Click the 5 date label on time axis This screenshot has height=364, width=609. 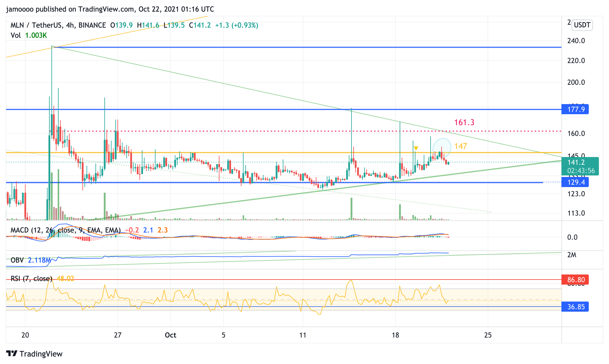tap(223, 335)
